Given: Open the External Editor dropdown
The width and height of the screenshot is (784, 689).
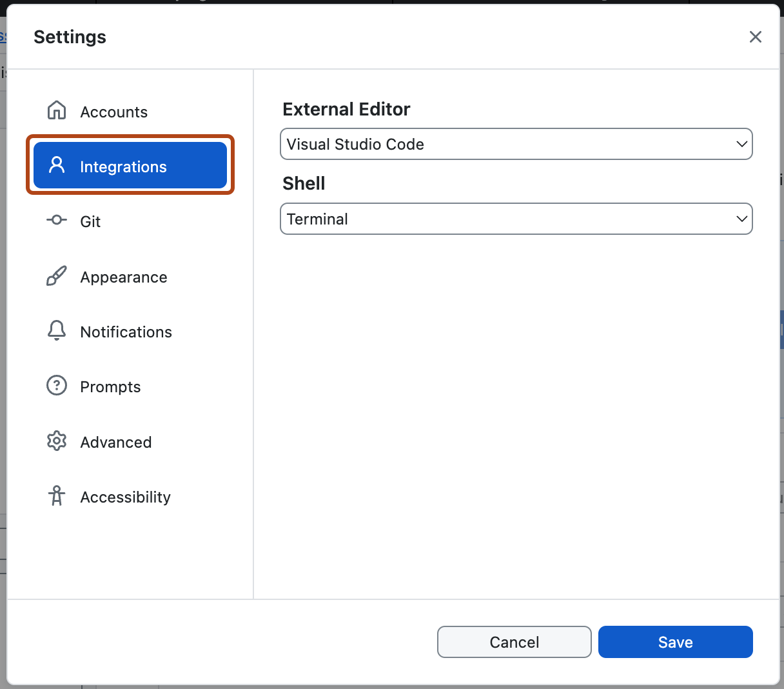Looking at the screenshot, I should (516, 144).
